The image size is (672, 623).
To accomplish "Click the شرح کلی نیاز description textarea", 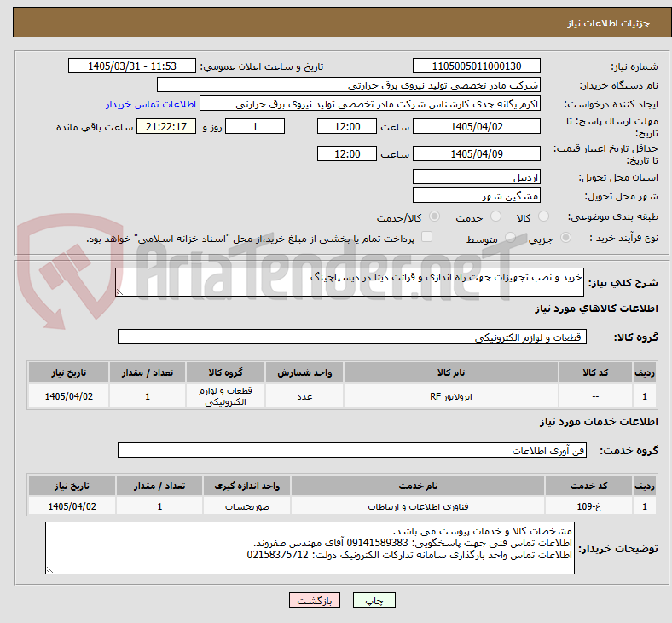I will [x=350, y=282].
